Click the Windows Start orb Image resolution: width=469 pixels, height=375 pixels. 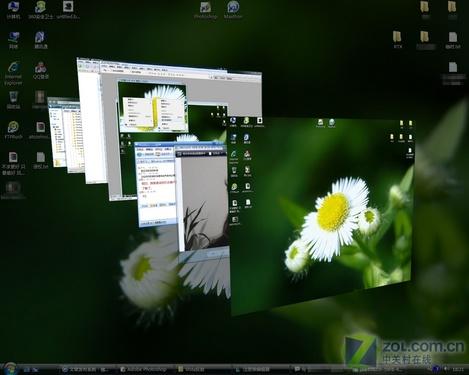point(10,368)
